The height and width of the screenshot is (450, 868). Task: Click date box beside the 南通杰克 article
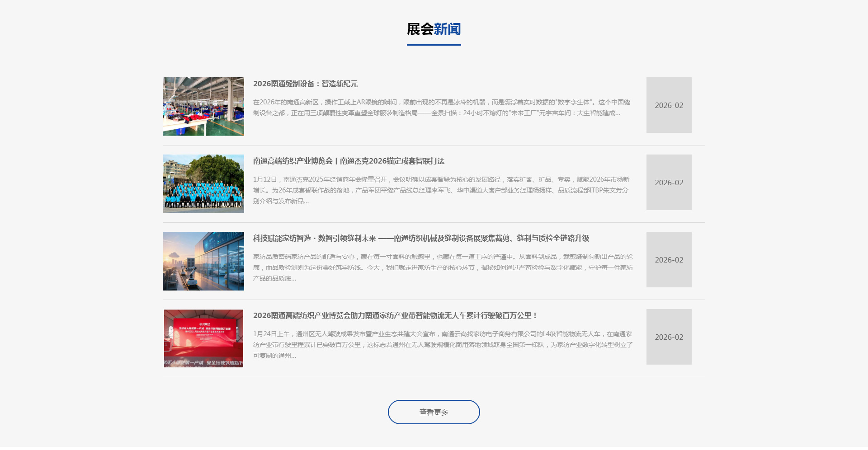pos(669,183)
